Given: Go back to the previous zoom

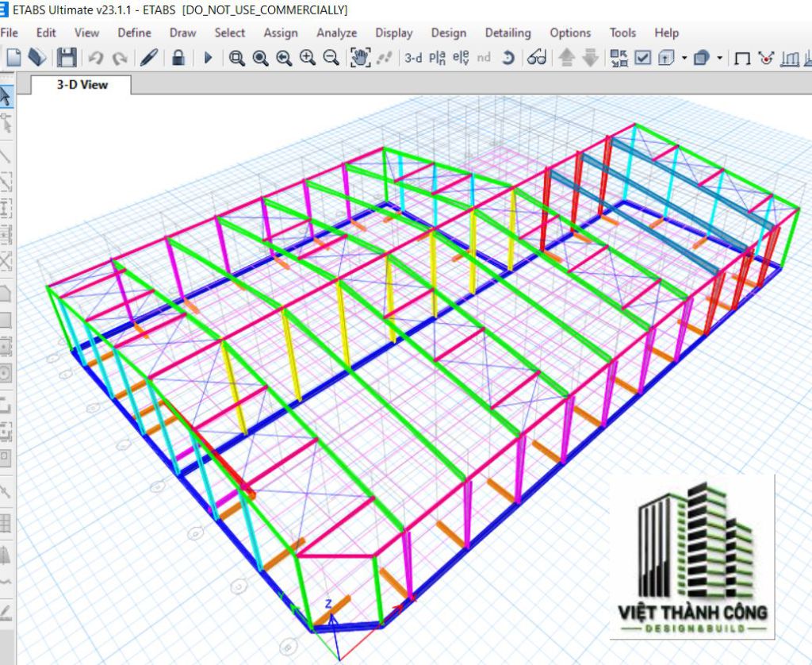Looking at the screenshot, I should tap(284, 58).
